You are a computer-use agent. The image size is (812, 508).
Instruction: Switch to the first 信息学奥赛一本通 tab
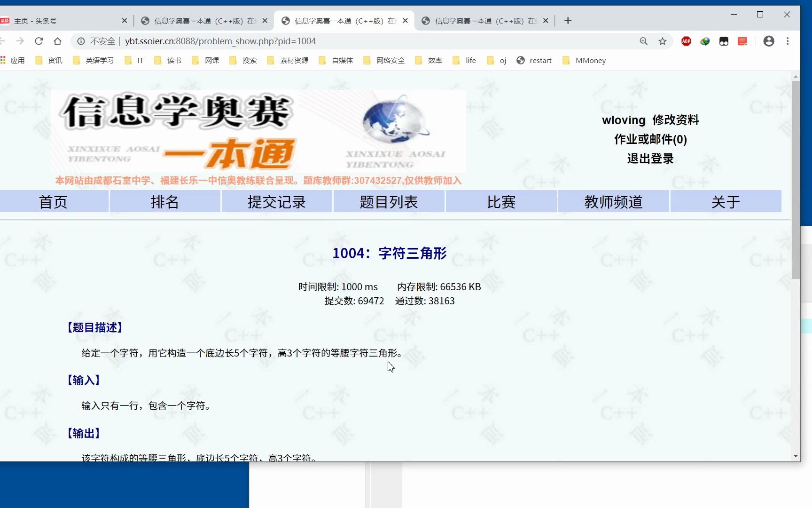click(197, 20)
